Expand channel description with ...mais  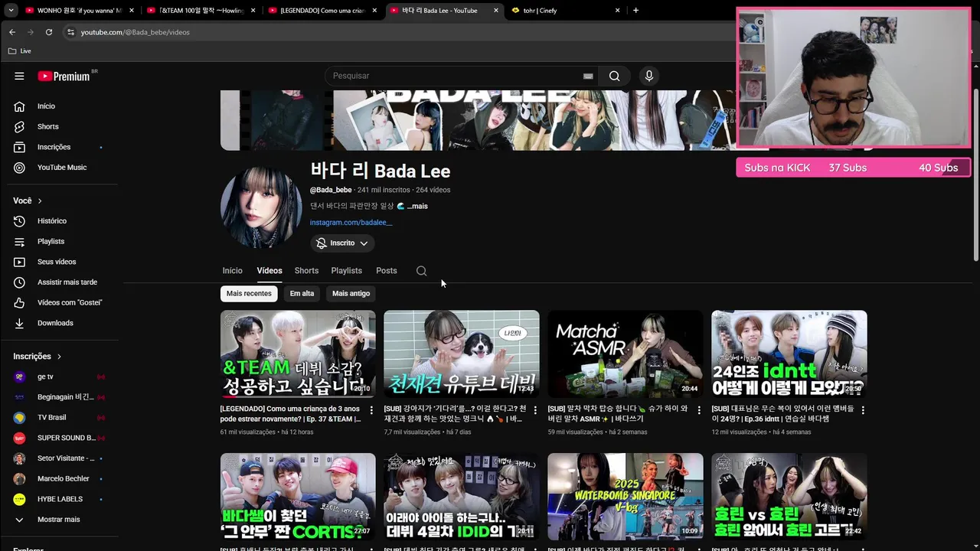tap(417, 206)
